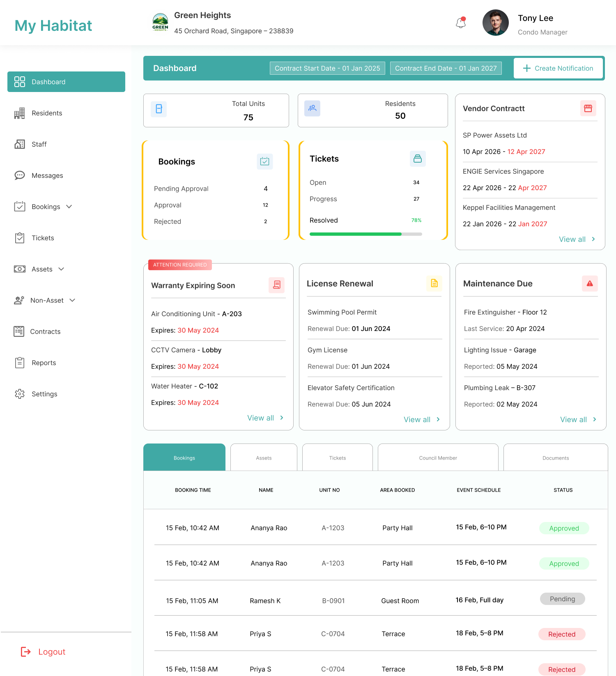Screen dimensions: 616x676
Task: Click Guest Room in Ramesh K row
Action: (x=400, y=601)
